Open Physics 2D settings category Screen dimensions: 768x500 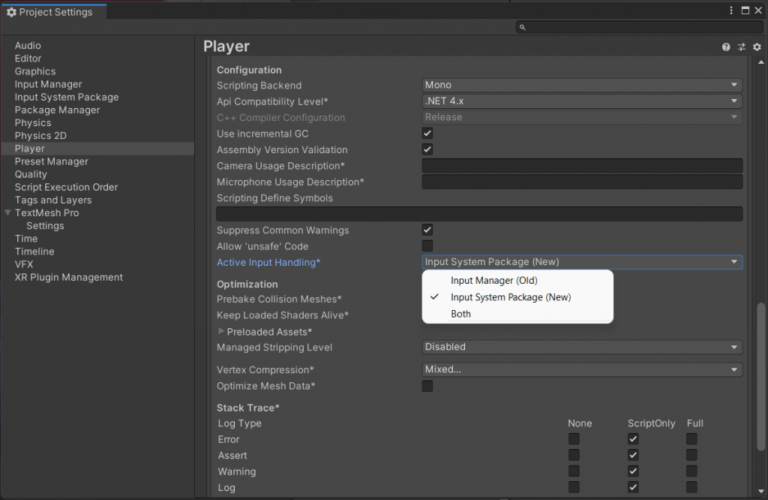click(41, 136)
